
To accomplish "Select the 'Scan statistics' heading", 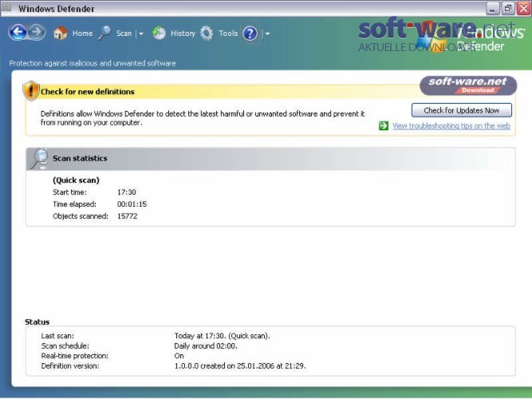I will coord(80,158).
